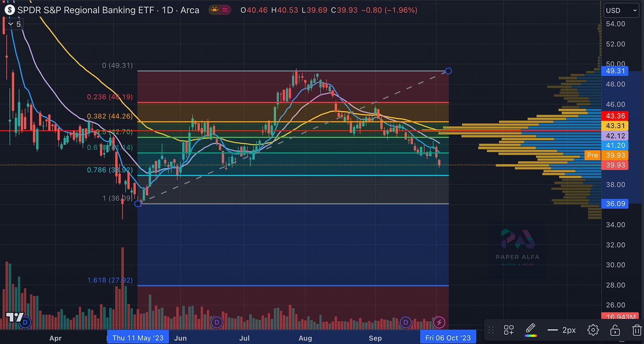Click the 0.786 (38.92) Fib level label
The image size is (644, 344).
[110, 169]
